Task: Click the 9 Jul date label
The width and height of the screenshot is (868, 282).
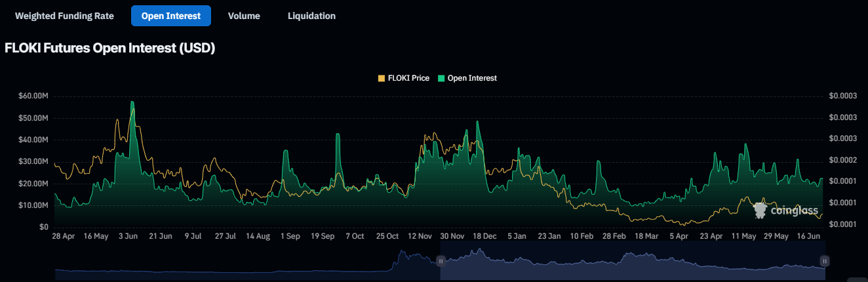Action: [x=193, y=236]
